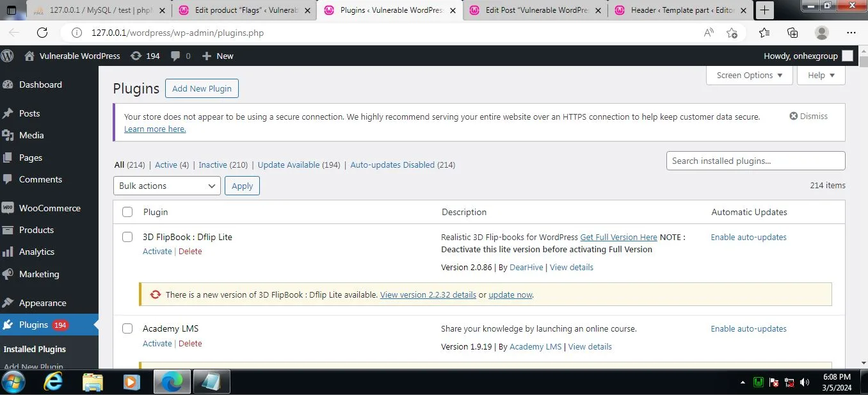
Task: Open WooCommerce in the sidebar
Action: pyautogui.click(x=49, y=208)
